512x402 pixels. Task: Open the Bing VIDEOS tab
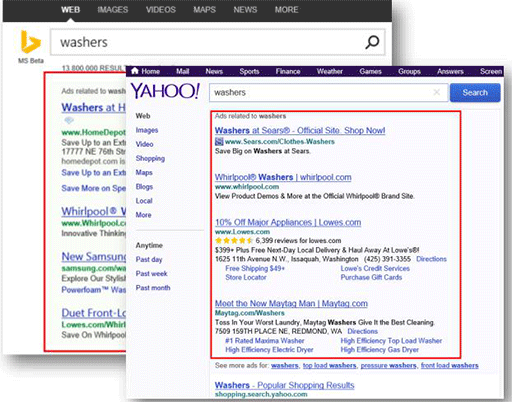pos(161,10)
